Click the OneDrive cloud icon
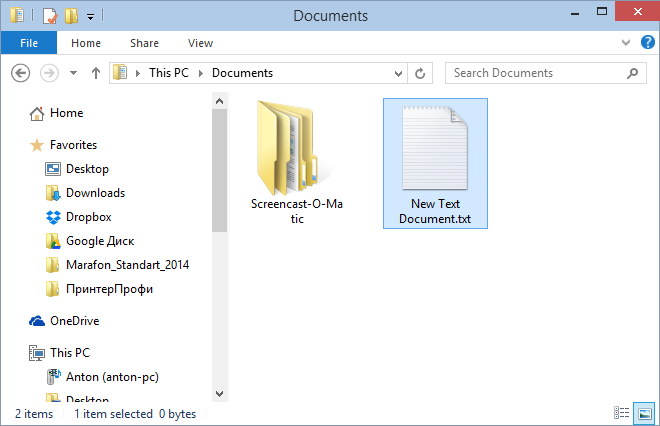The image size is (660, 426). 37,321
